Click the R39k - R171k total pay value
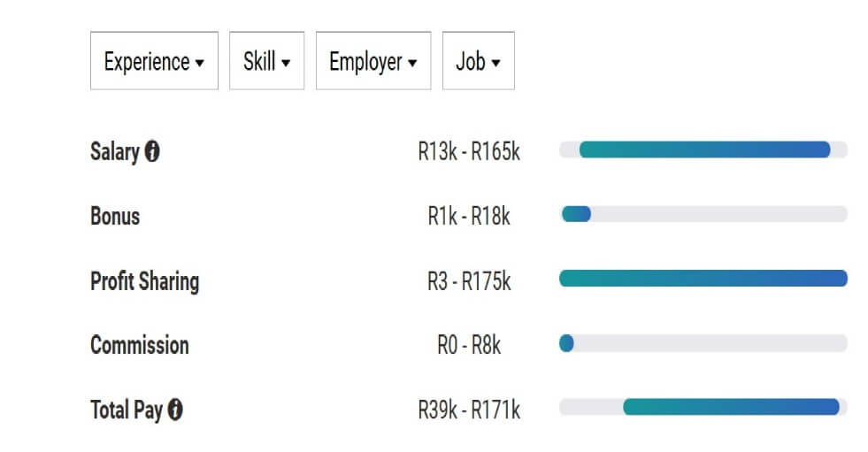 pyautogui.click(x=469, y=410)
